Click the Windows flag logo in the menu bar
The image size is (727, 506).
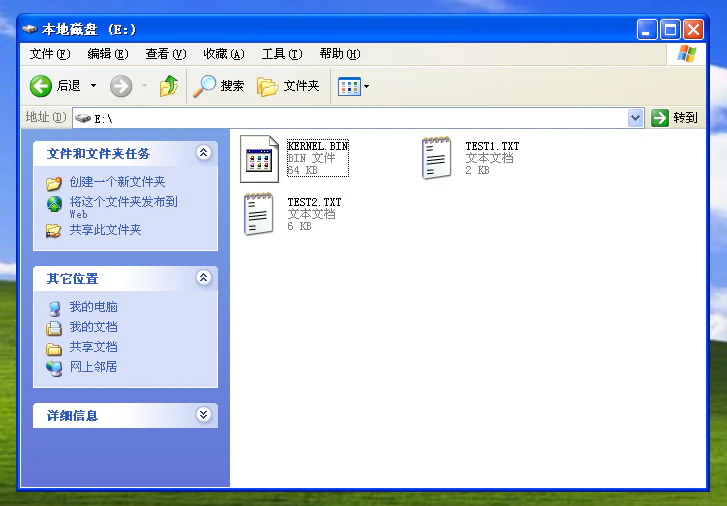pyautogui.click(x=687, y=54)
